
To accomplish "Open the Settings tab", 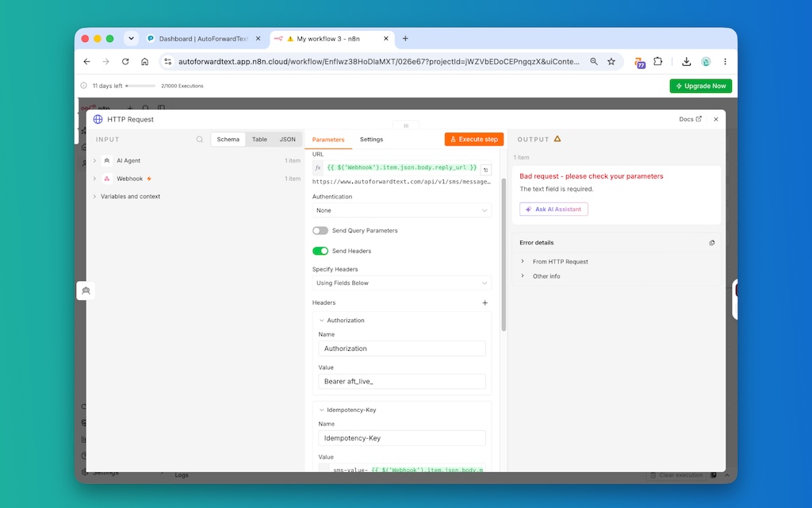I will (371, 140).
